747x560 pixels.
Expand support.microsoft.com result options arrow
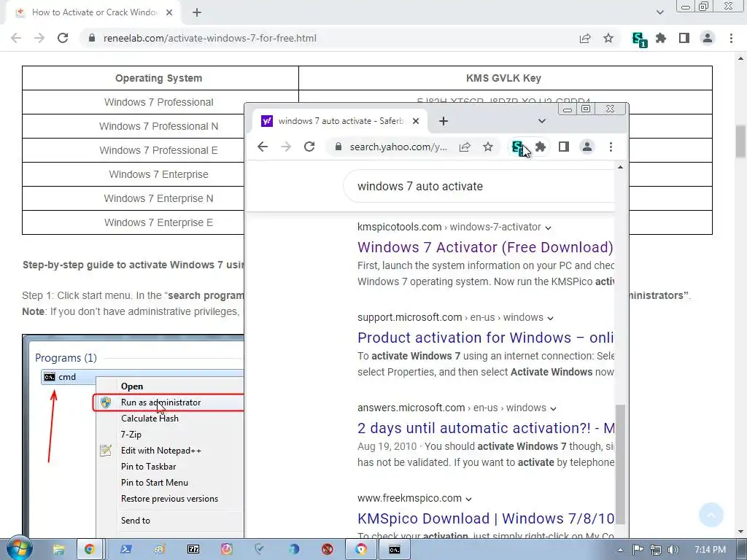[x=550, y=318]
